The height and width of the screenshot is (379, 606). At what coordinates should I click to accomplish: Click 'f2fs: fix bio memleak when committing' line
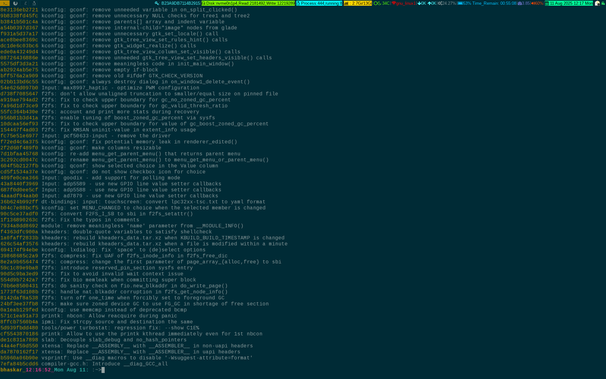pyautogui.click(x=98, y=280)
